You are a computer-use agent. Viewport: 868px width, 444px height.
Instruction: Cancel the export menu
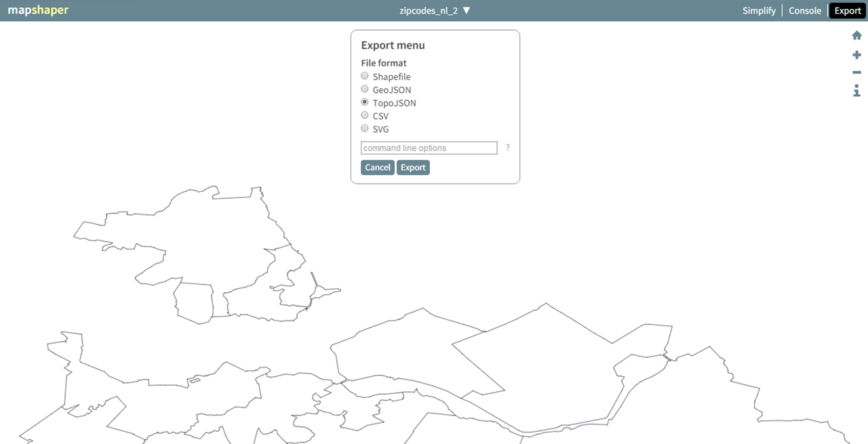tap(378, 167)
